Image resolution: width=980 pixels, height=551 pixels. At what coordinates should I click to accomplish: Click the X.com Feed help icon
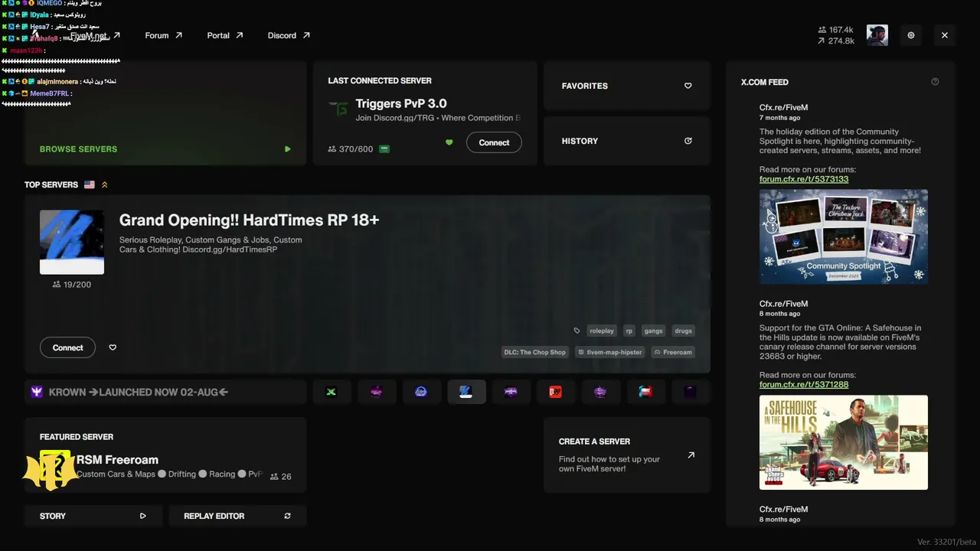pos(935,82)
